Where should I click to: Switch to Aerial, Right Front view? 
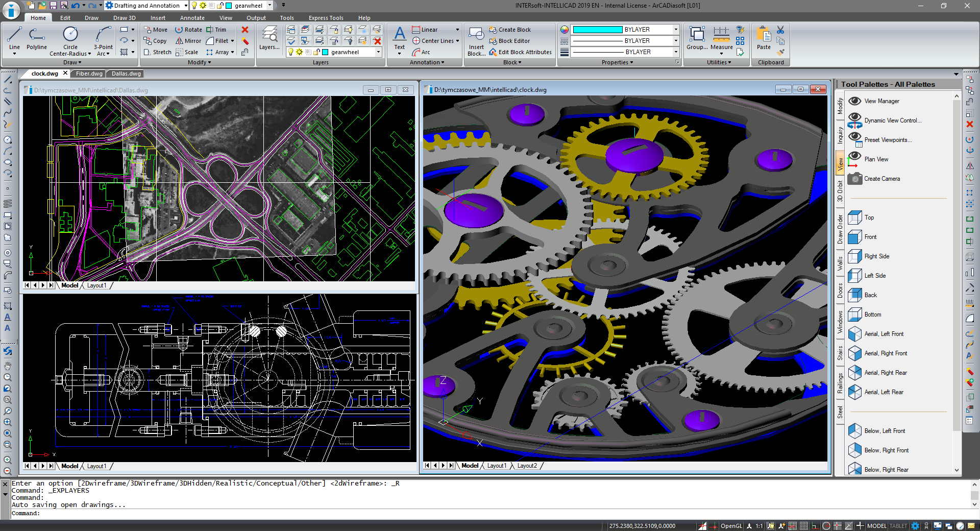(877, 353)
